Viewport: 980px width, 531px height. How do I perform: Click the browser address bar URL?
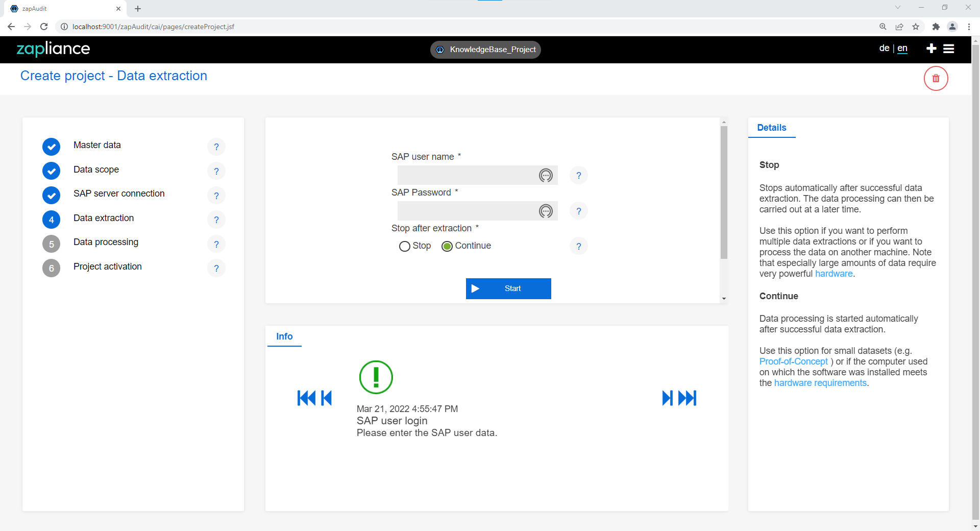(153, 27)
